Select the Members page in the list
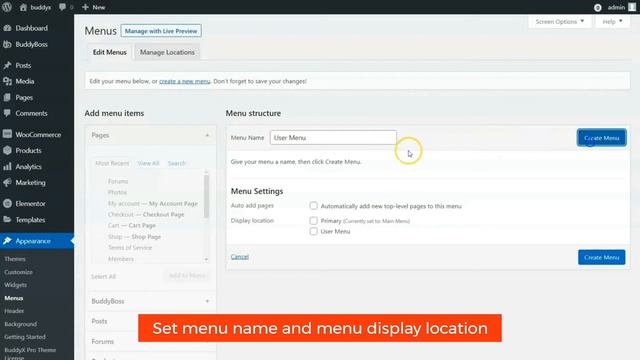This screenshot has width=640, height=360. click(x=121, y=259)
